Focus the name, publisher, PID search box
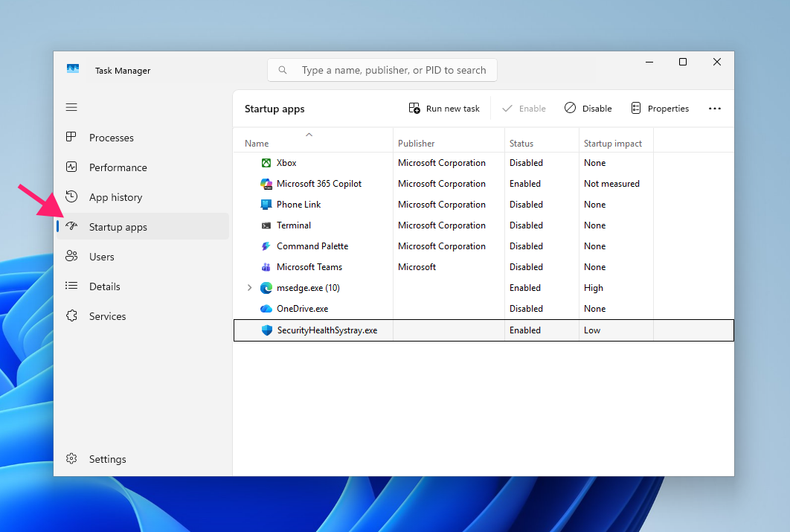The width and height of the screenshot is (790, 532). [x=382, y=70]
